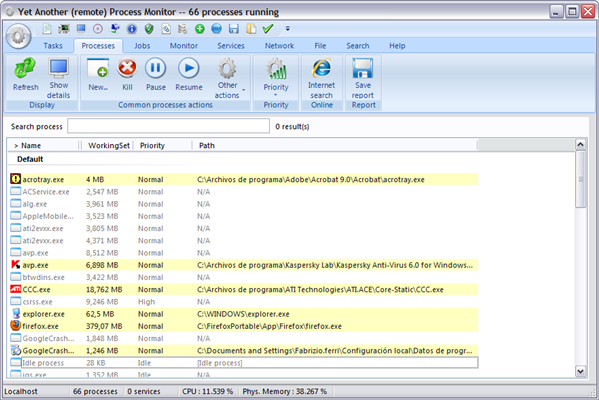Select the csrss.exe process

(243, 301)
